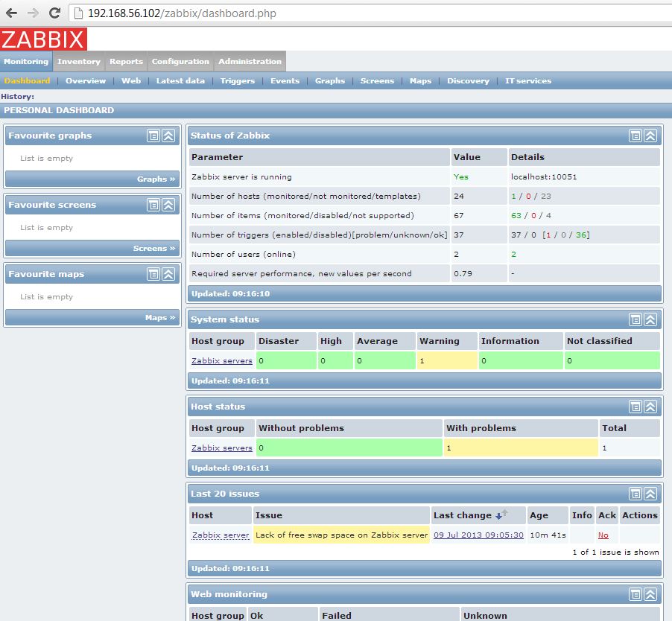The height and width of the screenshot is (621, 672).
Task: Switch to the Configuration menu
Action: 180,62
